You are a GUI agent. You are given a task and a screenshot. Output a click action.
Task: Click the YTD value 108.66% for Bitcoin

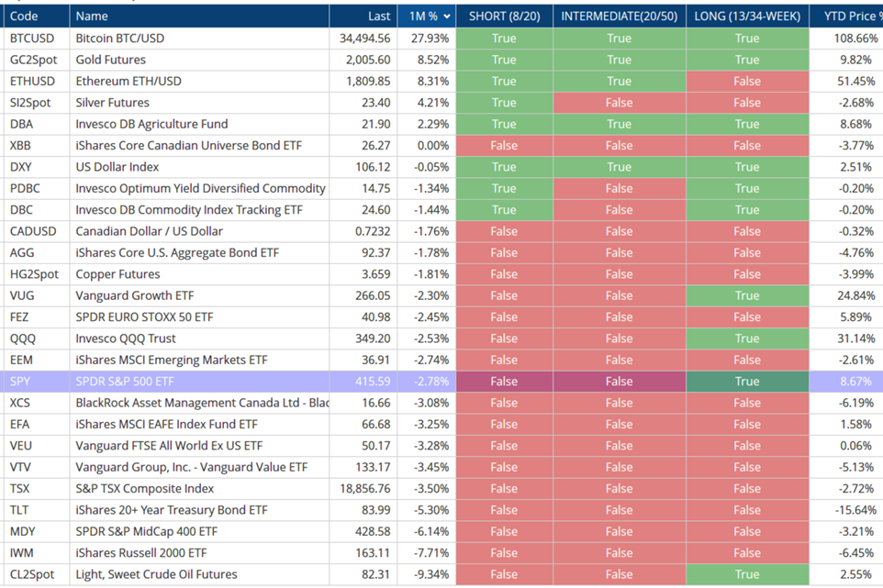coord(854,39)
